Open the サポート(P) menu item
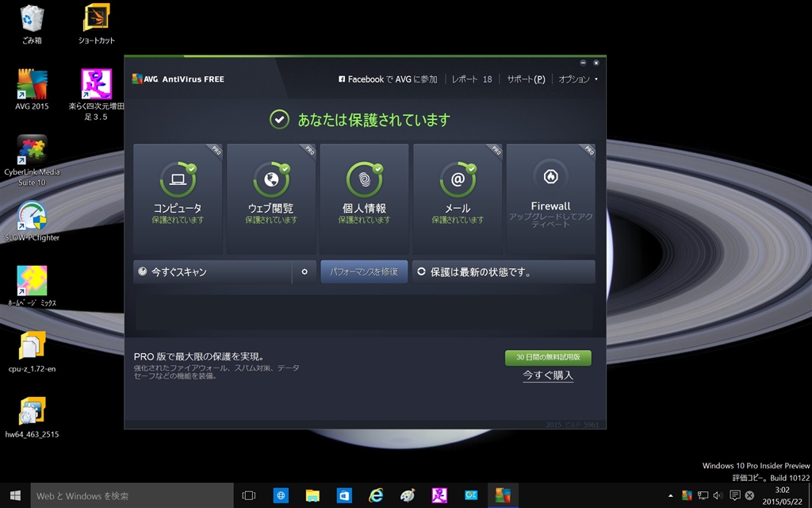Viewport: 812px width, 508px height. (526, 79)
